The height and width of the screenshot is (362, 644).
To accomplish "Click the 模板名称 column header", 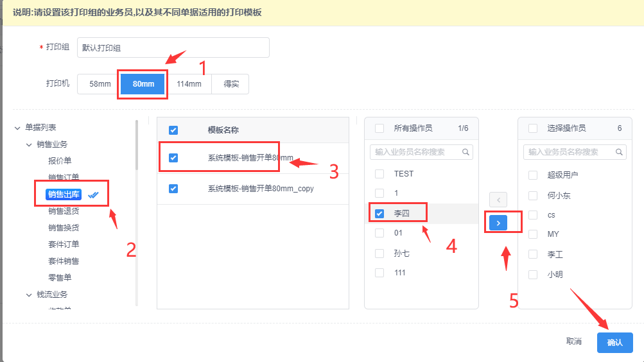I will click(x=223, y=130).
